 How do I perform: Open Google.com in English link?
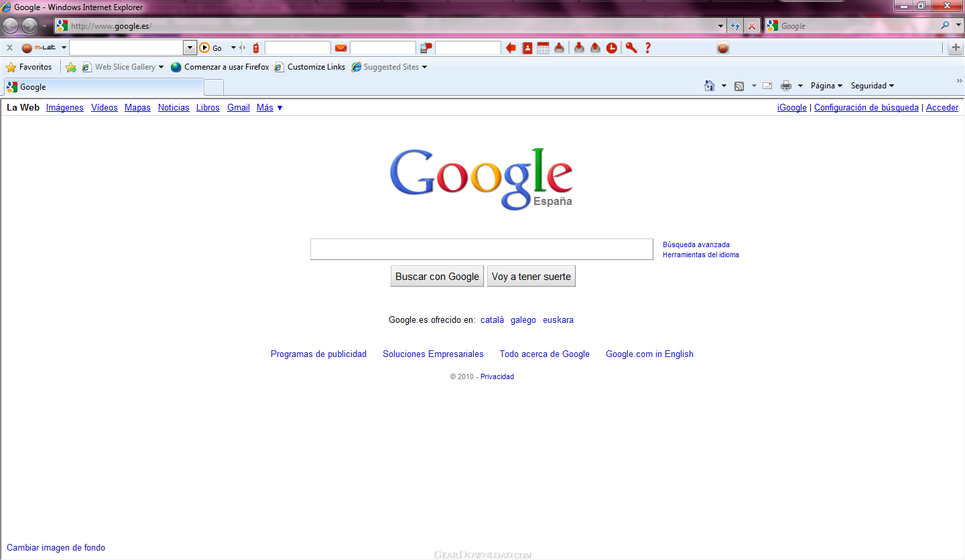(x=649, y=354)
